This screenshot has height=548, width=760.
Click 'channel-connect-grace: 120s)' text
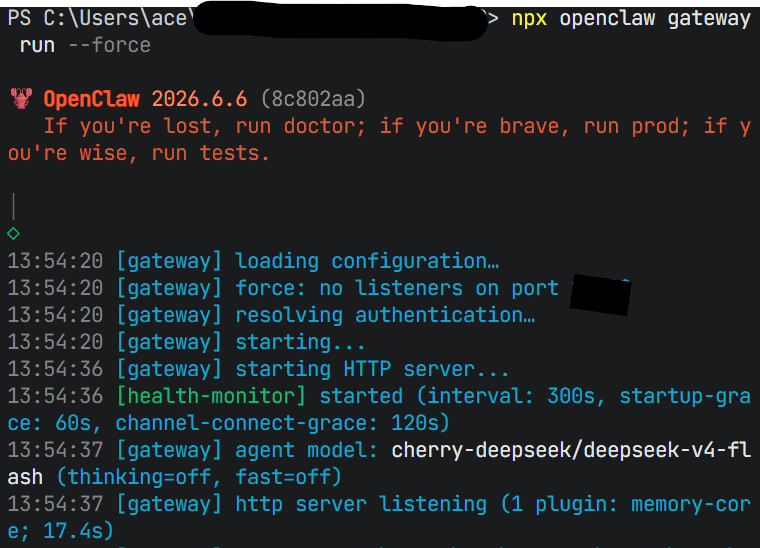click(x=283, y=423)
